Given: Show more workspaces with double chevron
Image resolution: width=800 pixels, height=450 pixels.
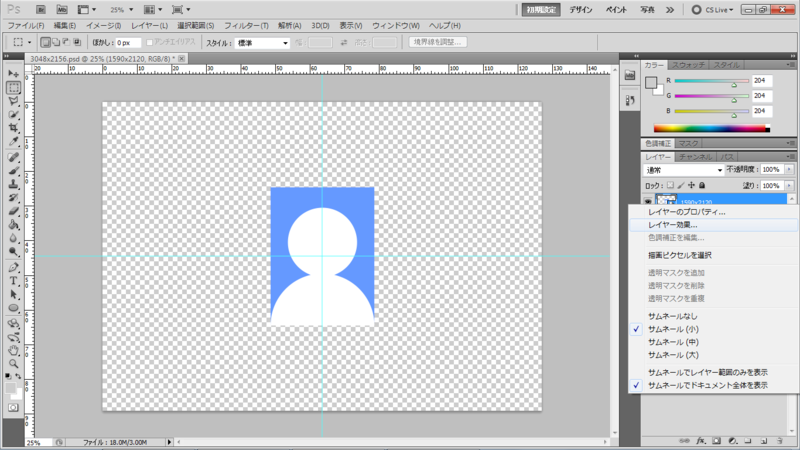Looking at the screenshot, I should (670, 10).
